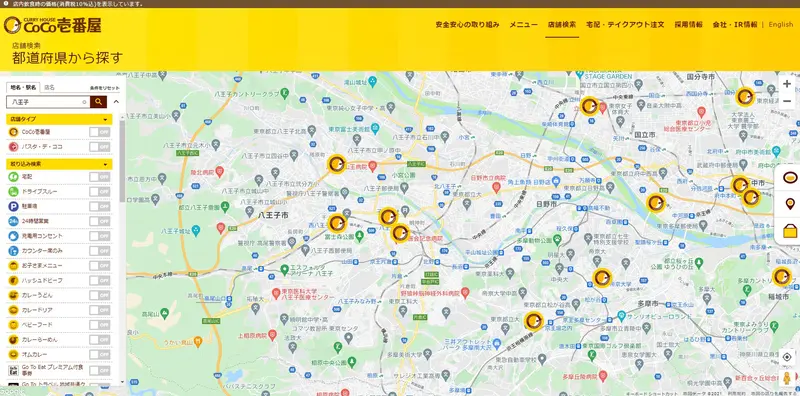
Task: Turn on the 24時間営業 filter switch
Action: point(99,221)
